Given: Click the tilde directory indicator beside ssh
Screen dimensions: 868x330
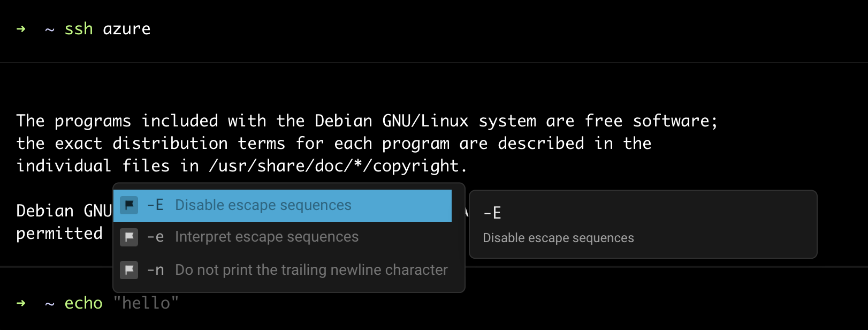Looking at the screenshot, I should point(50,30).
